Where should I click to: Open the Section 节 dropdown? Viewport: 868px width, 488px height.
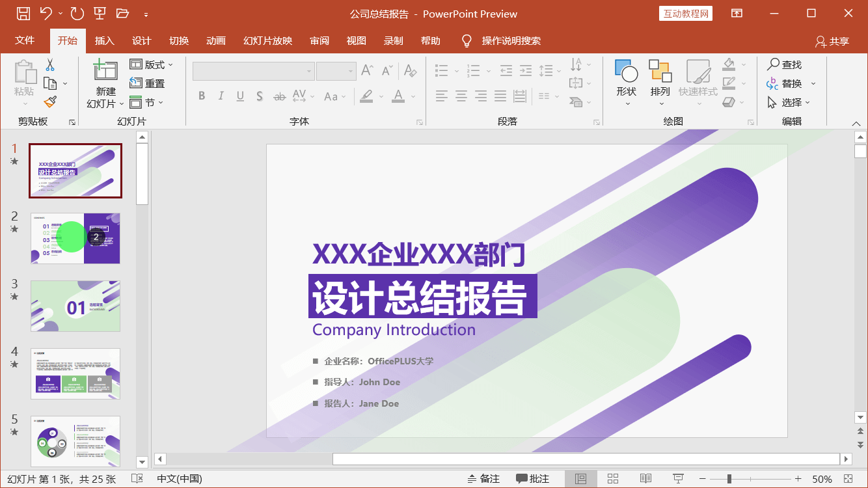146,102
